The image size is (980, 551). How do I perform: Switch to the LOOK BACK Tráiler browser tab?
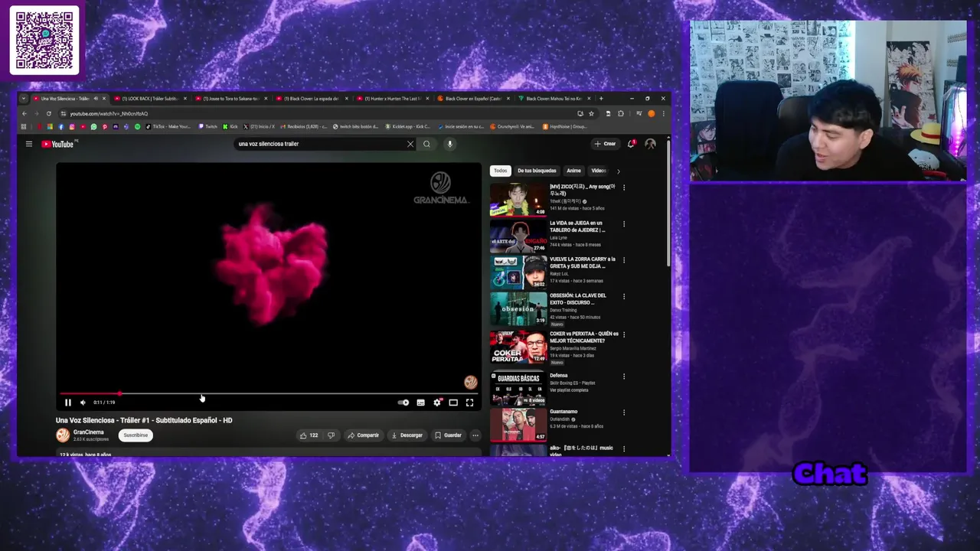click(150, 99)
